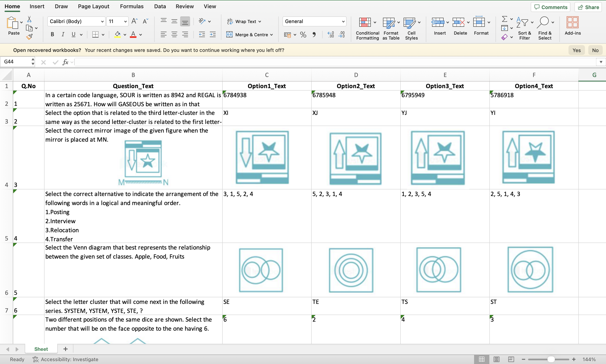The height and width of the screenshot is (364, 606).
Task: Expand the General number format dropdown
Action: point(343,22)
